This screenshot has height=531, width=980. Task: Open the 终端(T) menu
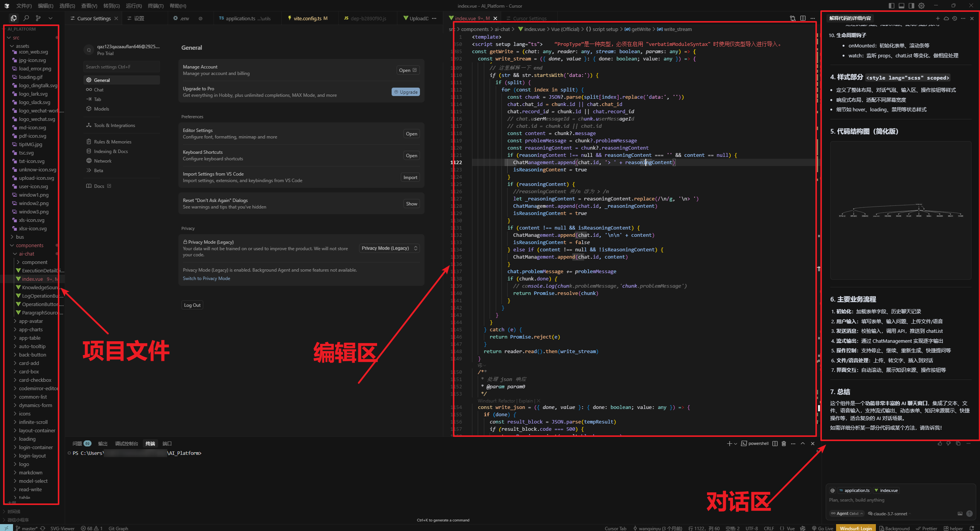point(155,6)
